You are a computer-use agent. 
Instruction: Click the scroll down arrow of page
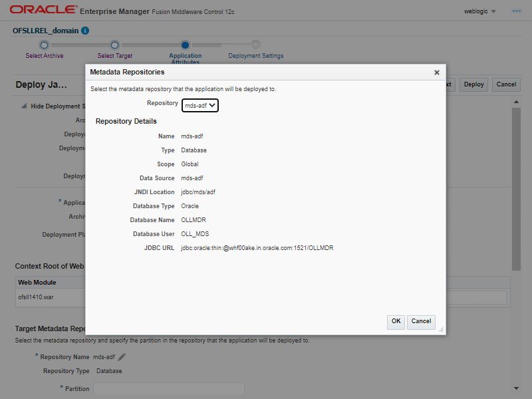click(x=516, y=388)
